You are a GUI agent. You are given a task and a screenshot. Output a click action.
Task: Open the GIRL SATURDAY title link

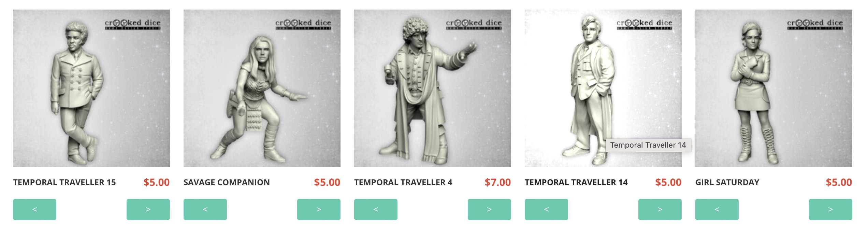727,182
